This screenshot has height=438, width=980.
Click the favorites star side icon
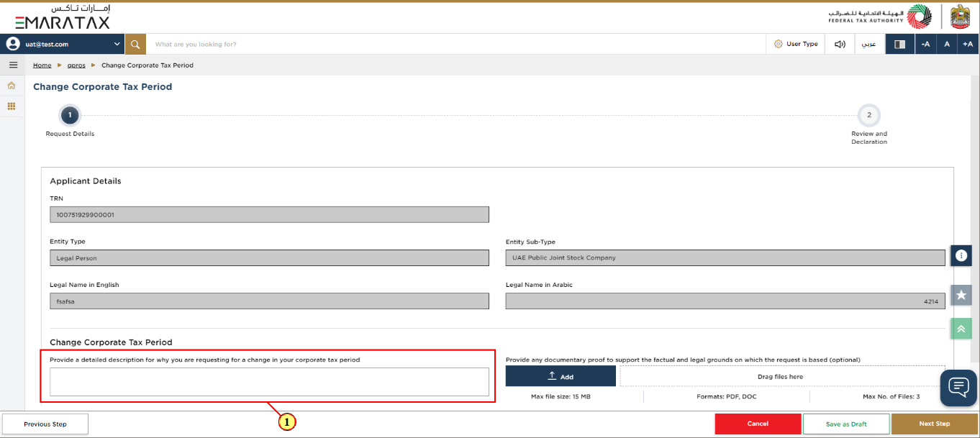(961, 295)
